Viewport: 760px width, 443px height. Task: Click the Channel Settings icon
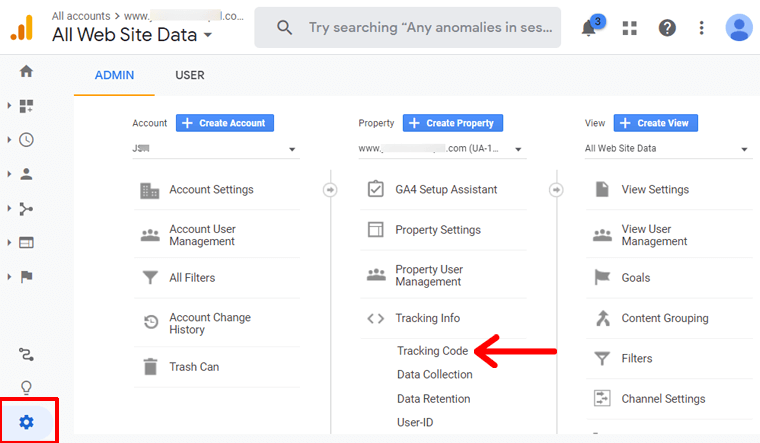[602, 398]
